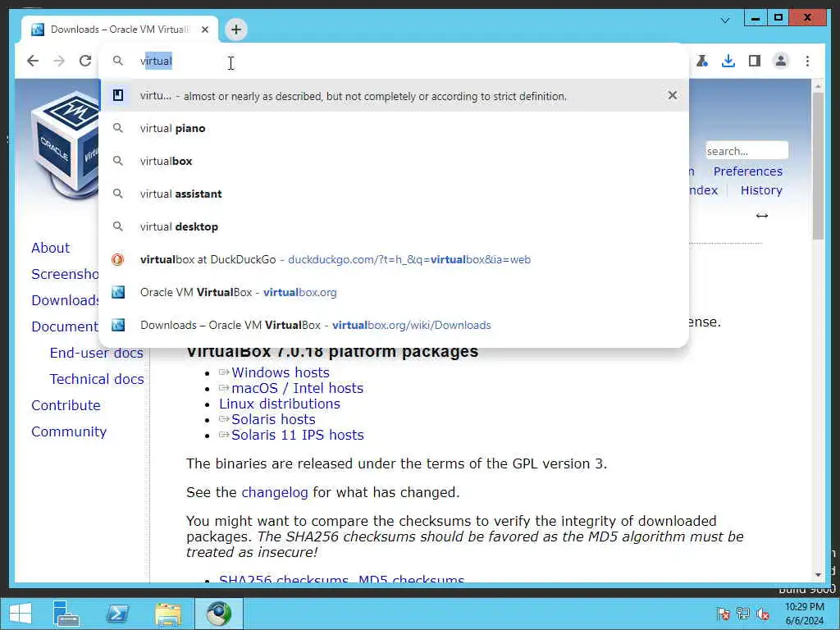Select the definition suggestion for virtu...

pos(394,95)
